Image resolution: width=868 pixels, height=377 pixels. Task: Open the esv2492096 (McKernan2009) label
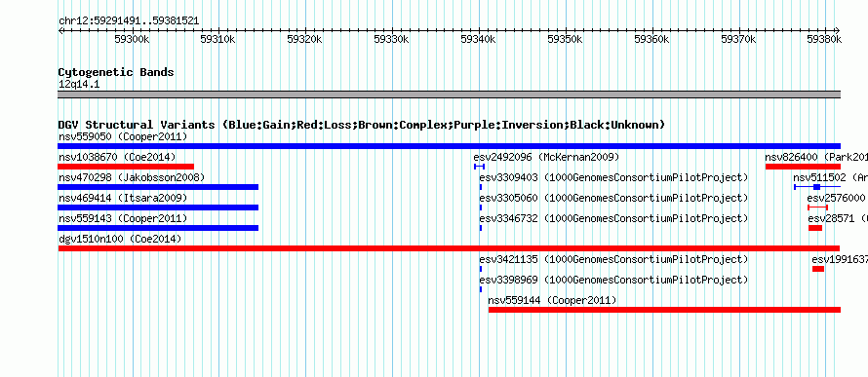tap(546, 157)
